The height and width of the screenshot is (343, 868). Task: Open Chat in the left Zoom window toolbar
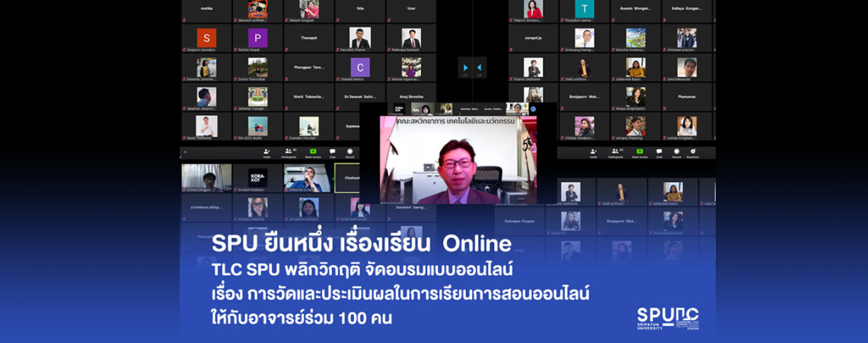333,153
